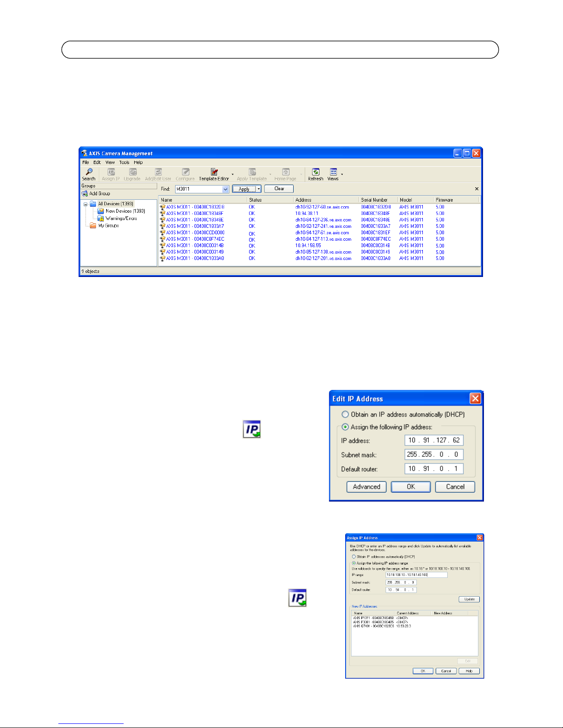Click the Add Group icon
Image resolution: width=563 pixels, height=728 pixels.
(x=85, y=194)
